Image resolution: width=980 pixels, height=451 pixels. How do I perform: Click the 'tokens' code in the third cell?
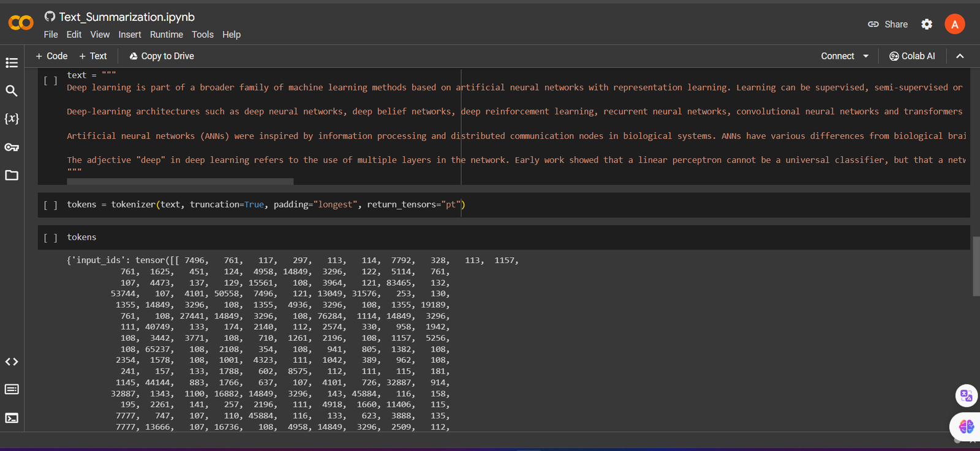81,237
